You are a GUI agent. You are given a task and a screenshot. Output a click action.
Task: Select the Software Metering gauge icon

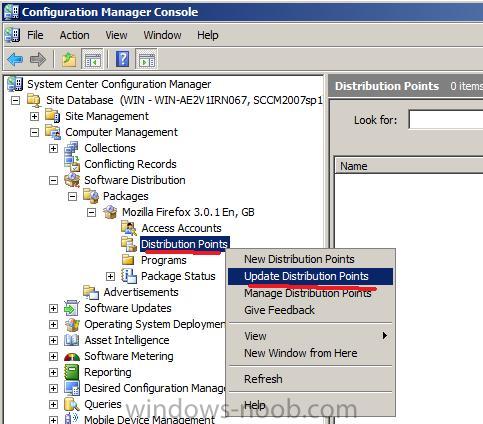tap(72, 356)
